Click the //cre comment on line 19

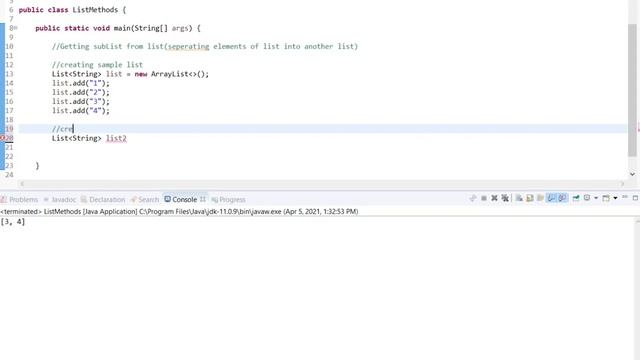[62, 129]
